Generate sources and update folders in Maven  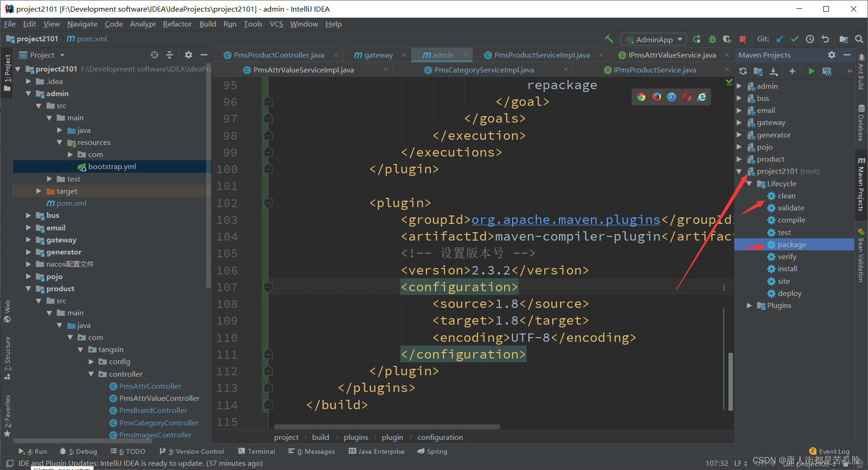tap(758, 71)
